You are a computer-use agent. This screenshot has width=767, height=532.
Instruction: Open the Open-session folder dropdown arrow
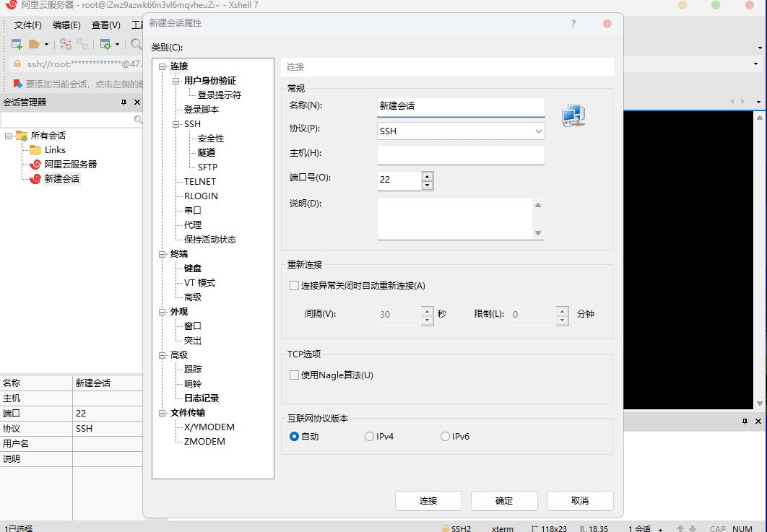click(x=46, y=45)
